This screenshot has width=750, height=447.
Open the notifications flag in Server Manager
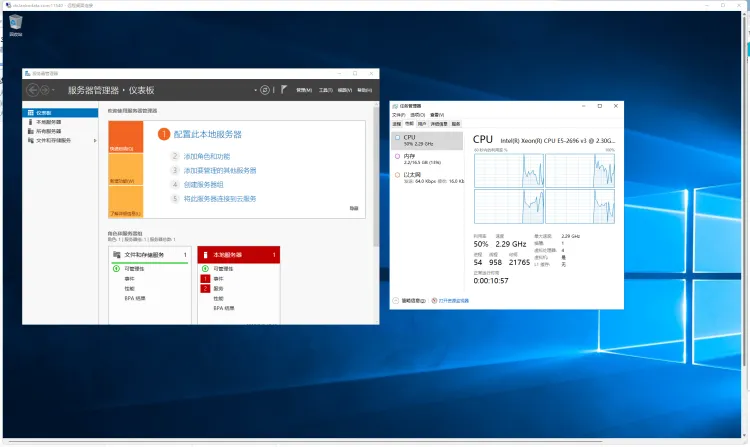[x=284, y=89]
